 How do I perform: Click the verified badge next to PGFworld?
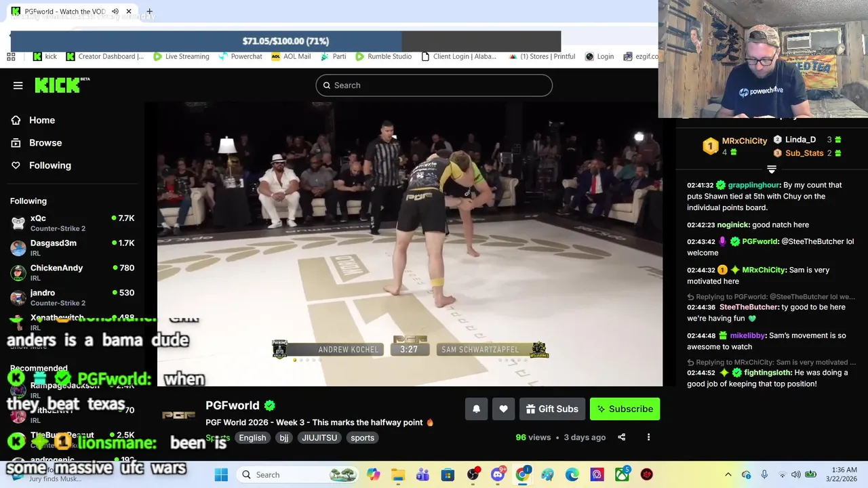pyautogui.click(x=270, y=405)
